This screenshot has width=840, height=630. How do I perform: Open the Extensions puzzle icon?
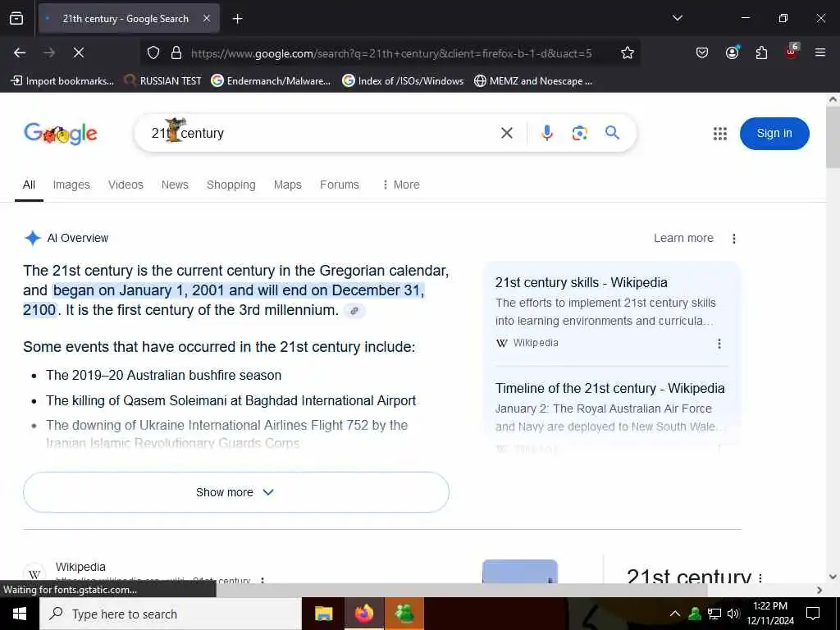[761, 52]
